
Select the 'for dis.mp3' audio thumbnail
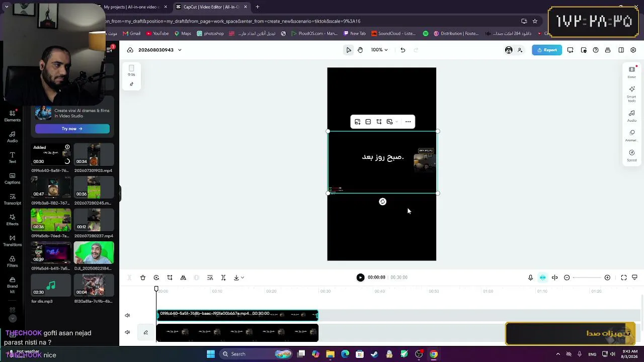tap(51, 286)
